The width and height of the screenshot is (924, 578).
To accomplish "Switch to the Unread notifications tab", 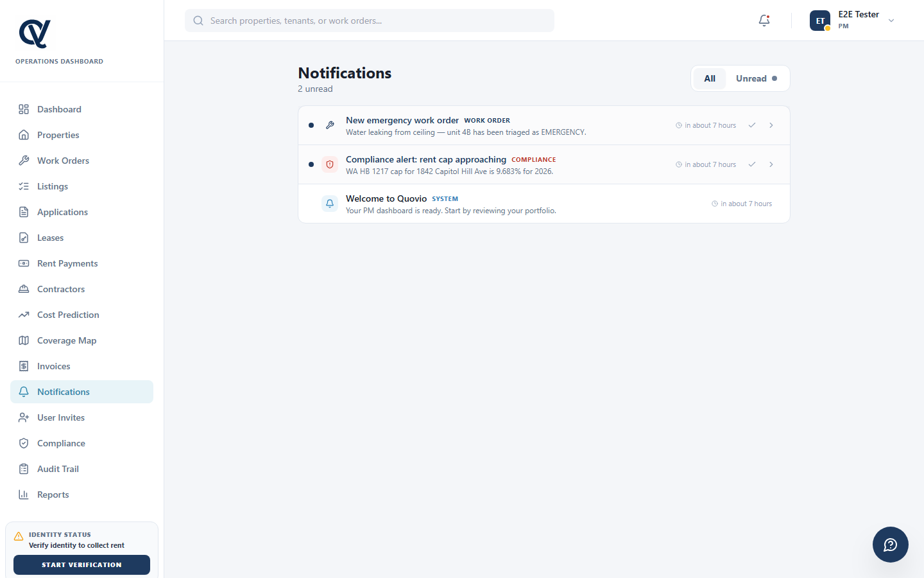I will (x=755, y=78).
